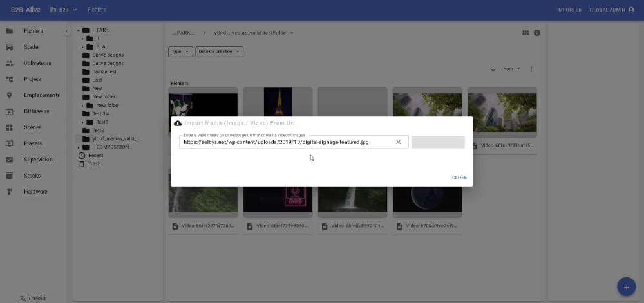This screenshot has height=303, width=644.
Task: Expand the Test3 folder that has an arrow
Action: click(82, 122)
